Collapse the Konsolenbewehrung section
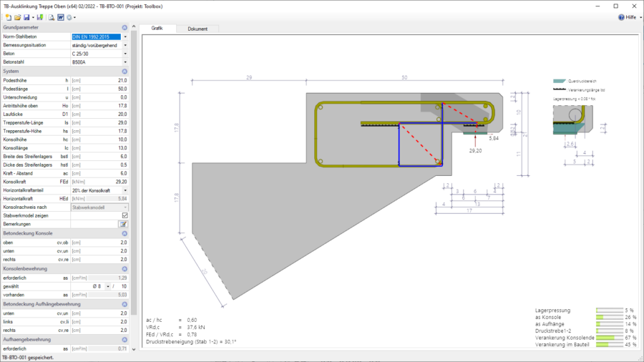Screen dimensions: 644x362 [125, 269]
